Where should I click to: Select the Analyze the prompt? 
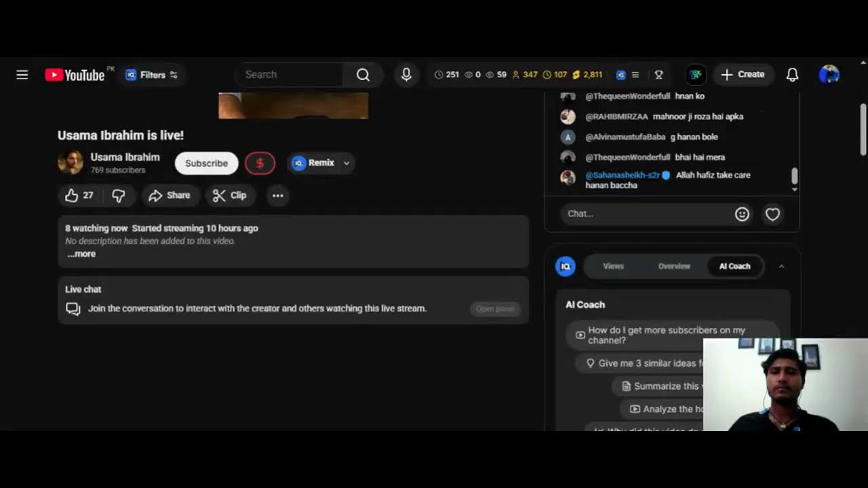662,409
